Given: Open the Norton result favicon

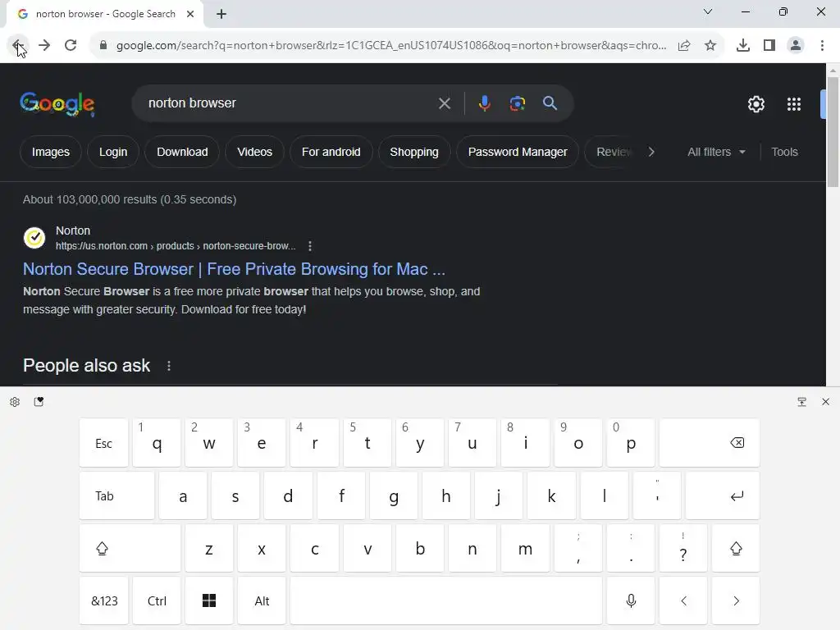Looking at the screenshot, I should point(34,238).
